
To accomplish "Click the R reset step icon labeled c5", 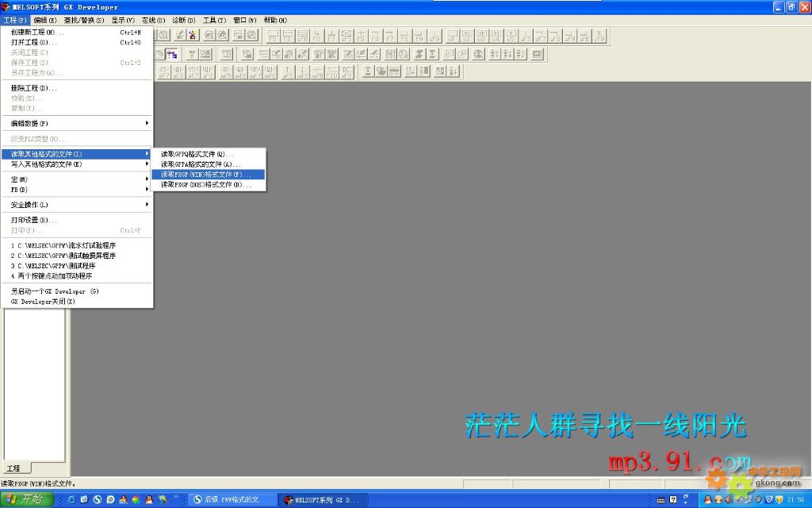I will [x=511, y=36].
